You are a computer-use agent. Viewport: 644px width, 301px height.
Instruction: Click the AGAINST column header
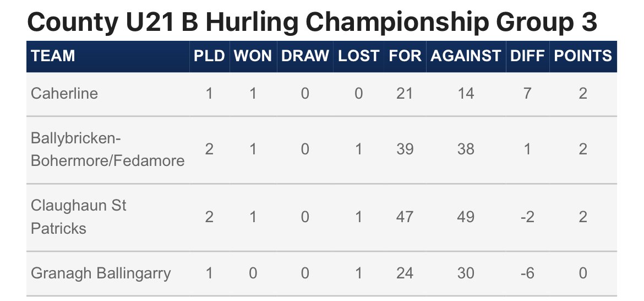466,56
